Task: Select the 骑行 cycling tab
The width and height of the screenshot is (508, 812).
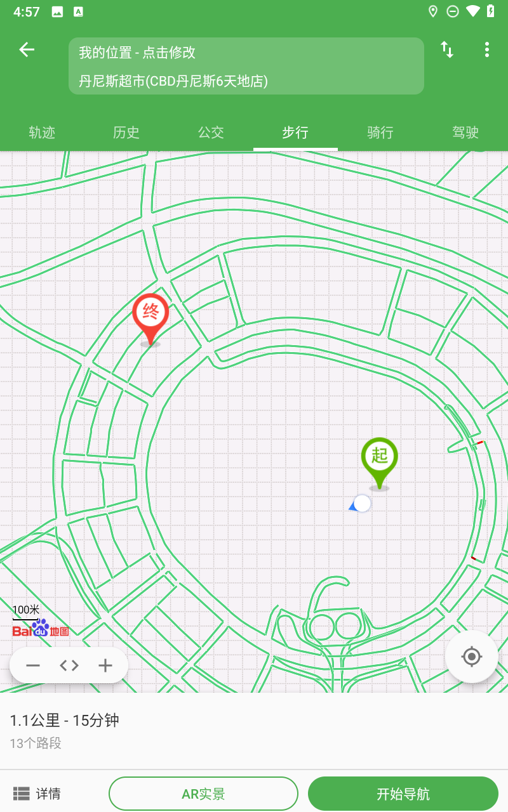Action: click(x=380, y=133)
